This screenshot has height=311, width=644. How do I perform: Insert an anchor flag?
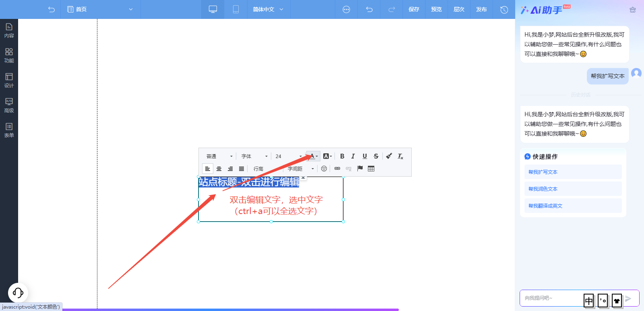tap(360, 169)
